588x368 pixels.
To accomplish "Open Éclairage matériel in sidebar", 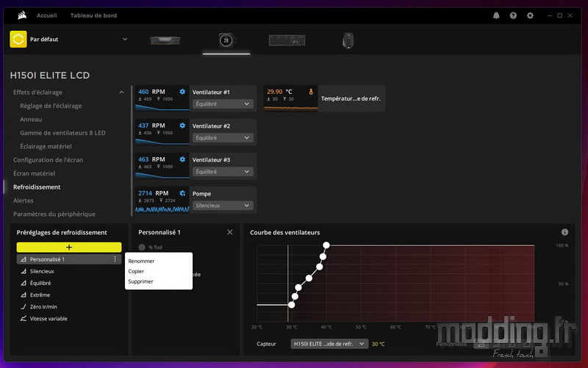I will point(46,146).
